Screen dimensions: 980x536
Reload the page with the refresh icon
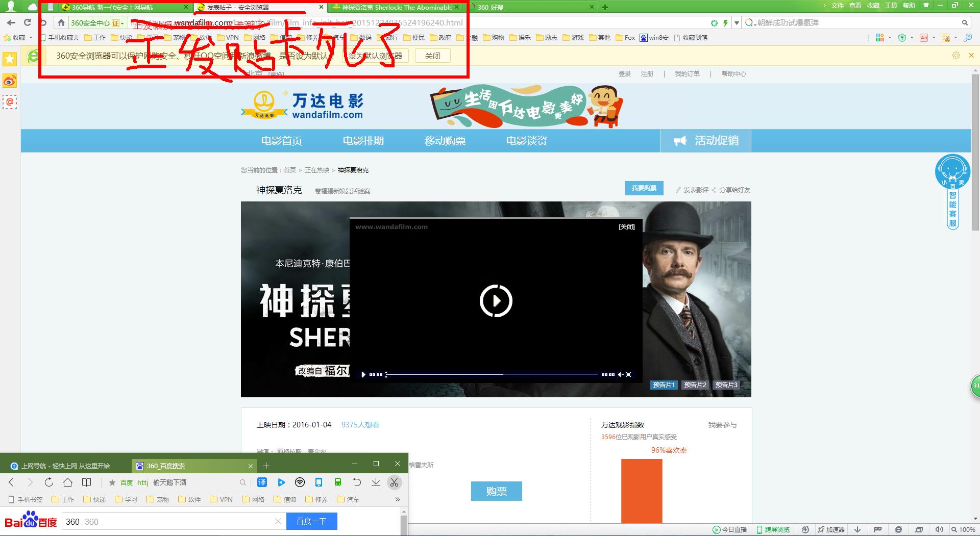(x=28, y=23)
